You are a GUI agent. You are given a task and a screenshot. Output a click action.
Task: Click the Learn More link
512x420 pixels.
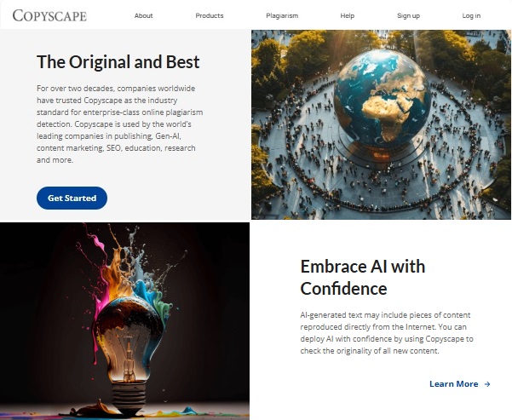tap(453, 383)
